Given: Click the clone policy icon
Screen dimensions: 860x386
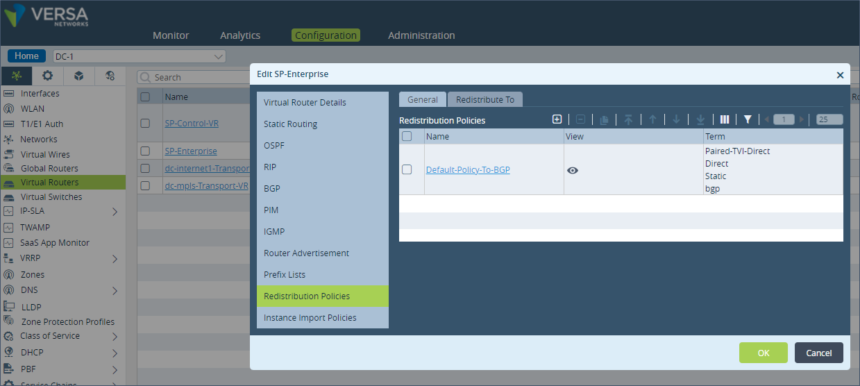Looking at the screenshot, I should (x=604, y=120).
